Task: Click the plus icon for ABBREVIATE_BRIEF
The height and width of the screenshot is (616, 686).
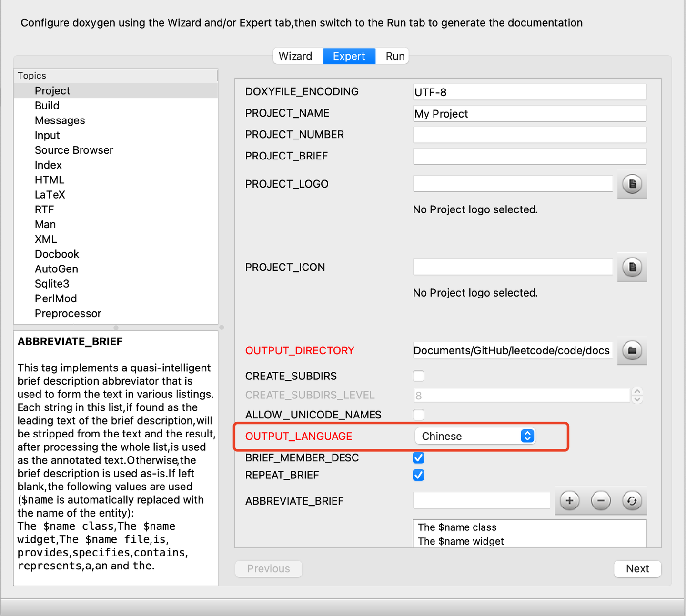Action: (x=569, y=501)
